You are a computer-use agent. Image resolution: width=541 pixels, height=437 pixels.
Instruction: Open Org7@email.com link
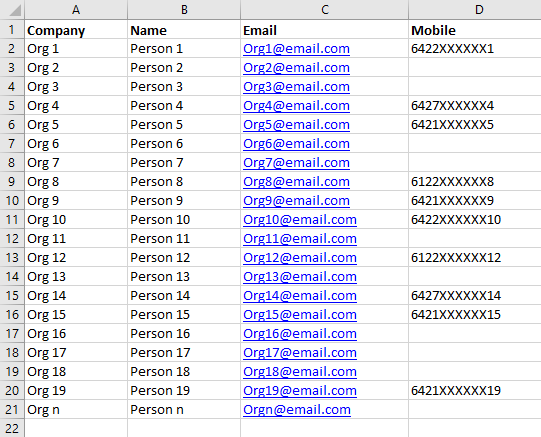[x=296, y=163]
